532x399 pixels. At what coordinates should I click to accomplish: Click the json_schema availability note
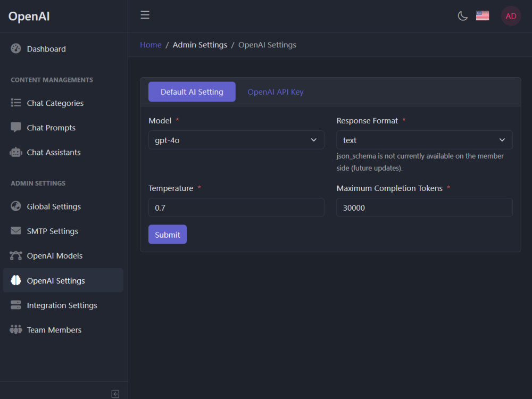420,162
